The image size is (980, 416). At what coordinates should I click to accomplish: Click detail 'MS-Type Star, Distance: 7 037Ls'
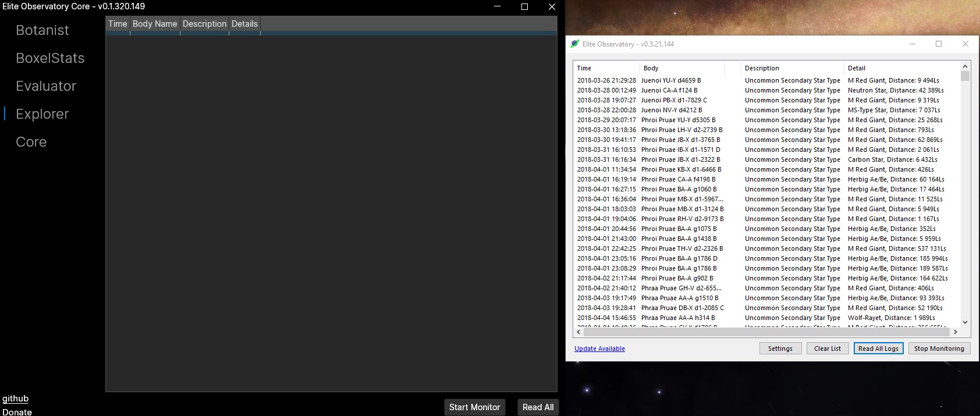coord(894,110)
